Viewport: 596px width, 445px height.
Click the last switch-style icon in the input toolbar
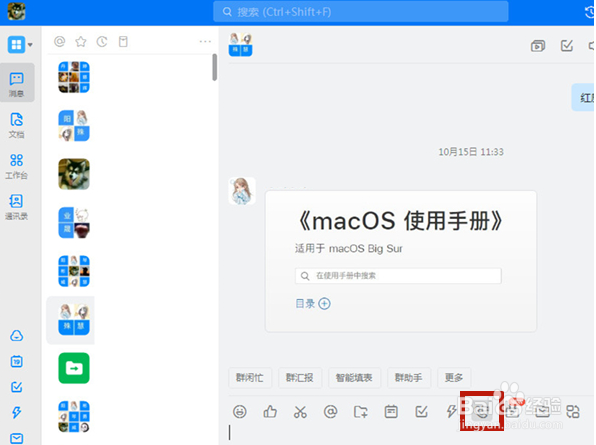[x=573, y=412]
